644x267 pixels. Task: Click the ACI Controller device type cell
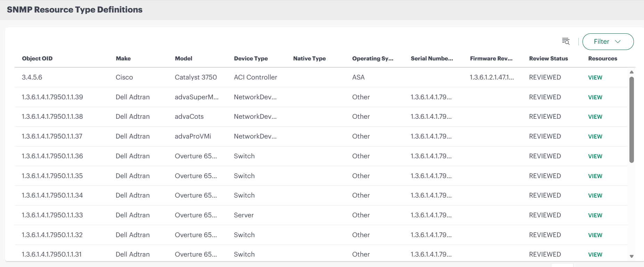[x=255, y=77]
